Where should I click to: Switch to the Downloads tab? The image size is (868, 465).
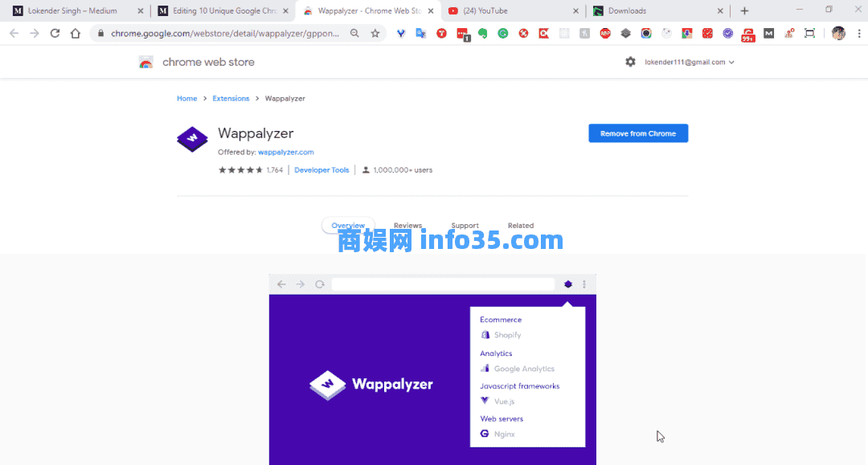pos(657,10)
